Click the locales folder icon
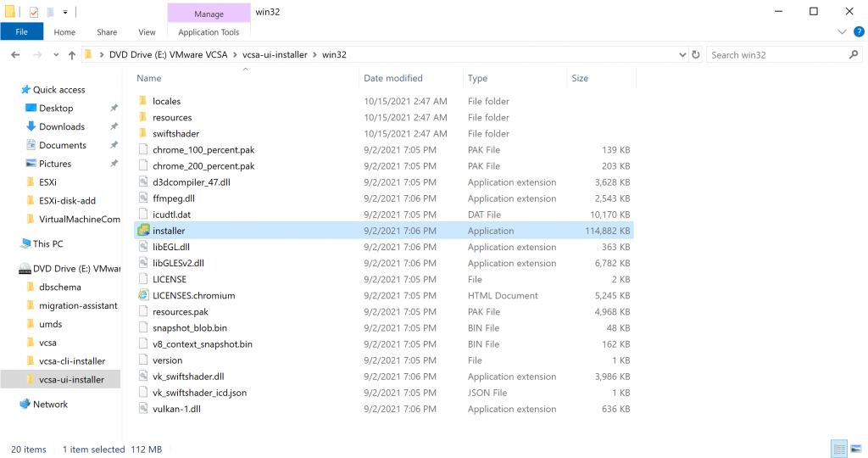The image size is (868, 458). tap(143, 101)
